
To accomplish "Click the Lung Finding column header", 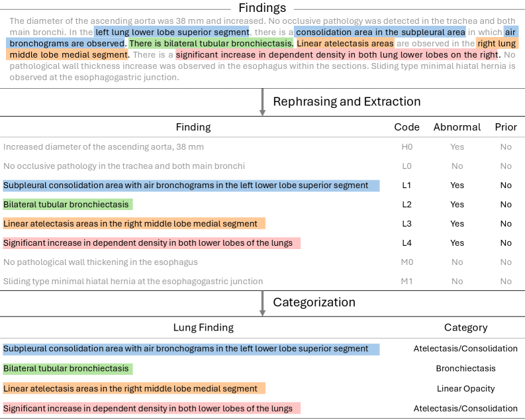I will [x=203, y=327].
